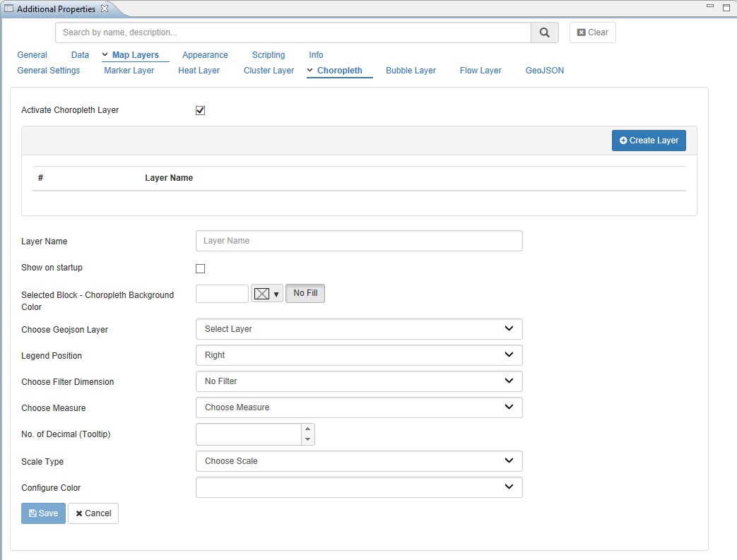Open the Choose Geojson Layer dropdown
This screenshot has width=737, height=560.
(359, 329)
